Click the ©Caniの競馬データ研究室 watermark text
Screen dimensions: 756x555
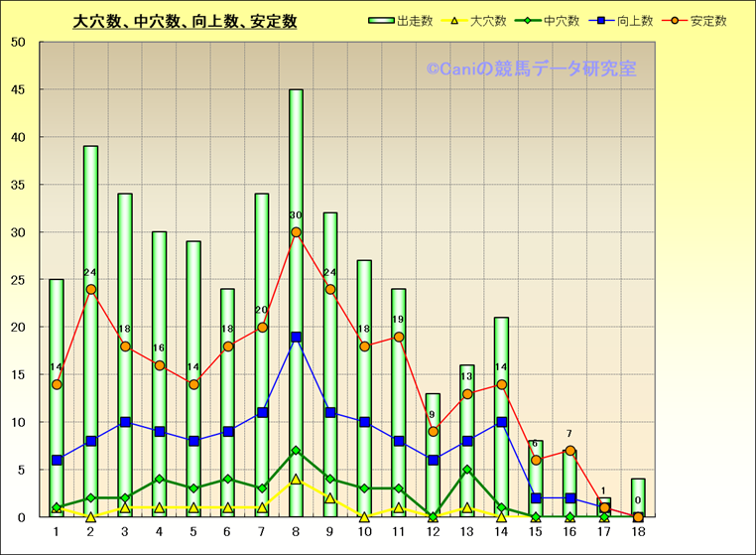point(531,69)
